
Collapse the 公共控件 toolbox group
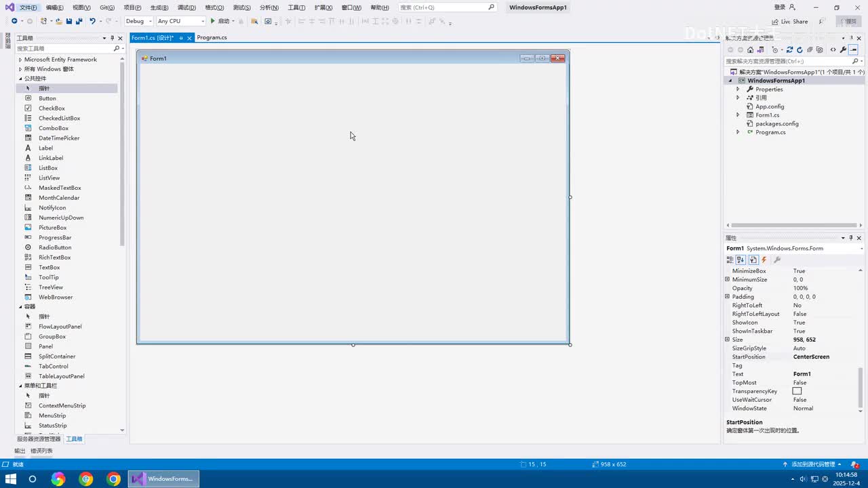(20, 79)
